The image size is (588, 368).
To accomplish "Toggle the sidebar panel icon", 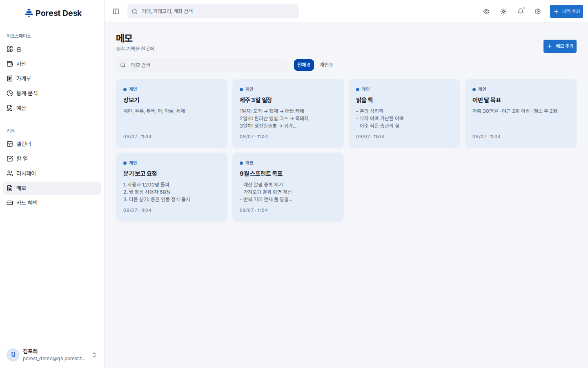I will tap(116, 11).
